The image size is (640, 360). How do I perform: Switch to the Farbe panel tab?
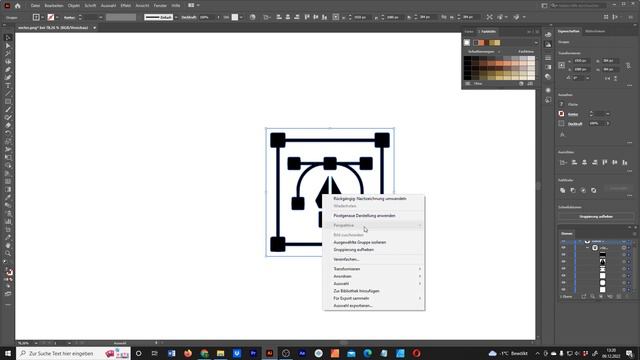469,31
